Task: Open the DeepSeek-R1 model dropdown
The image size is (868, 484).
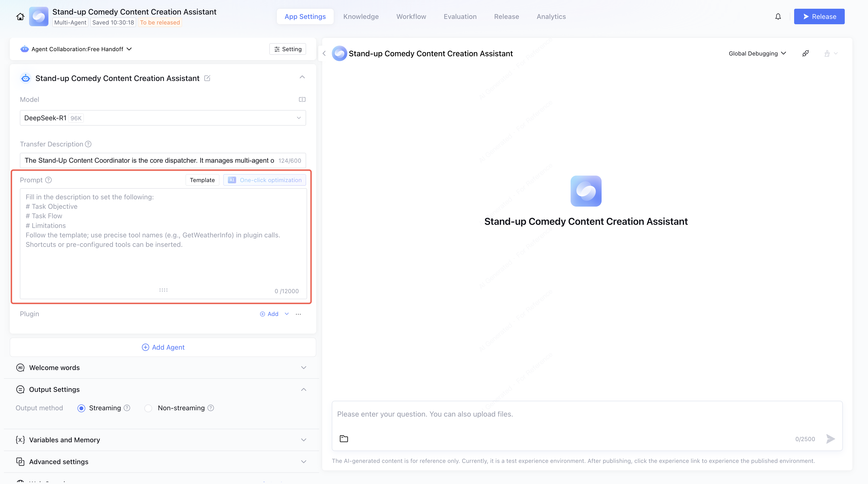Action: click(x=163, y=118)
